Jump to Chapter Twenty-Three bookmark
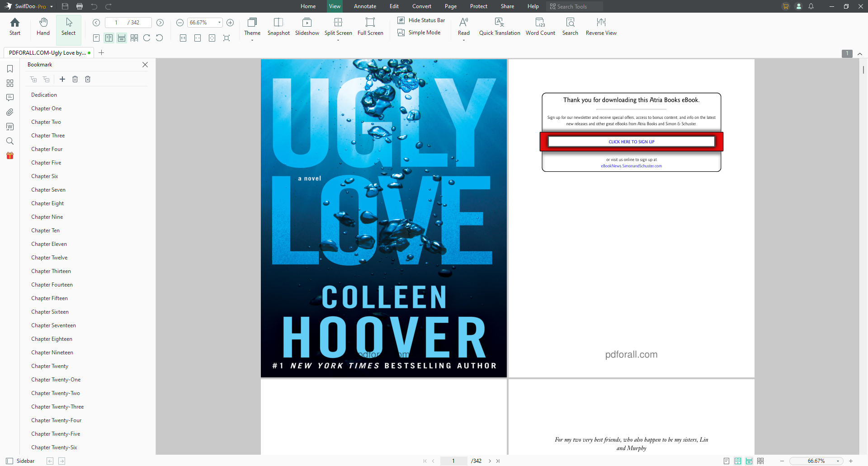The height and width of the screenshot is (466, 868). [57, 407]
